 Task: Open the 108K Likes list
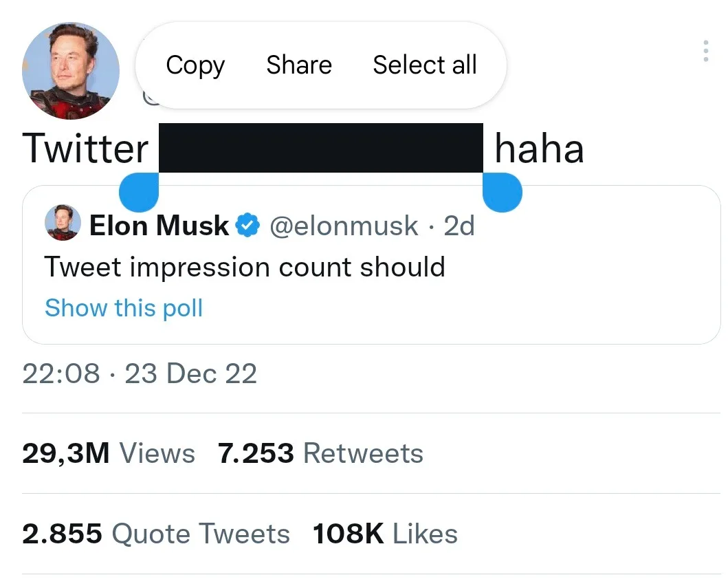[x=385, y=534]
